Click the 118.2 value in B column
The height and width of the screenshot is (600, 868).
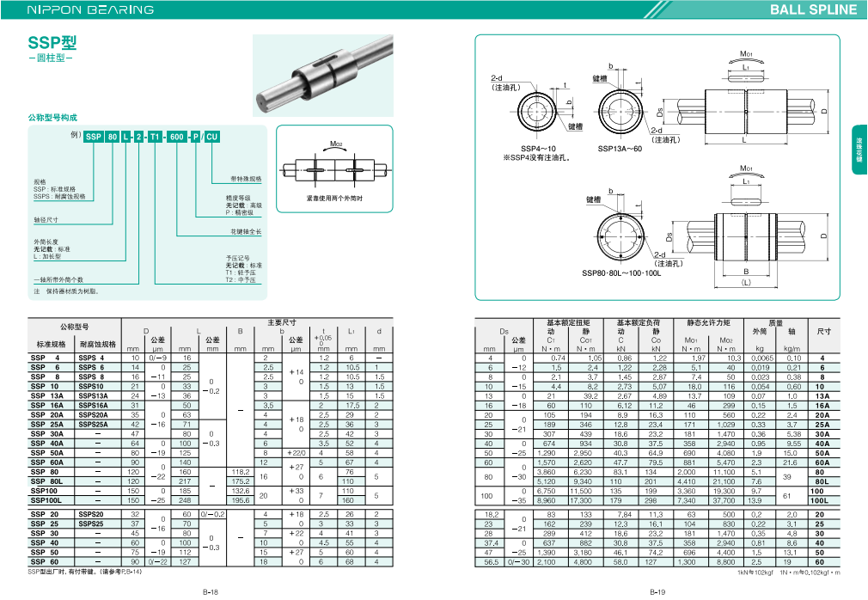point(241,472)
